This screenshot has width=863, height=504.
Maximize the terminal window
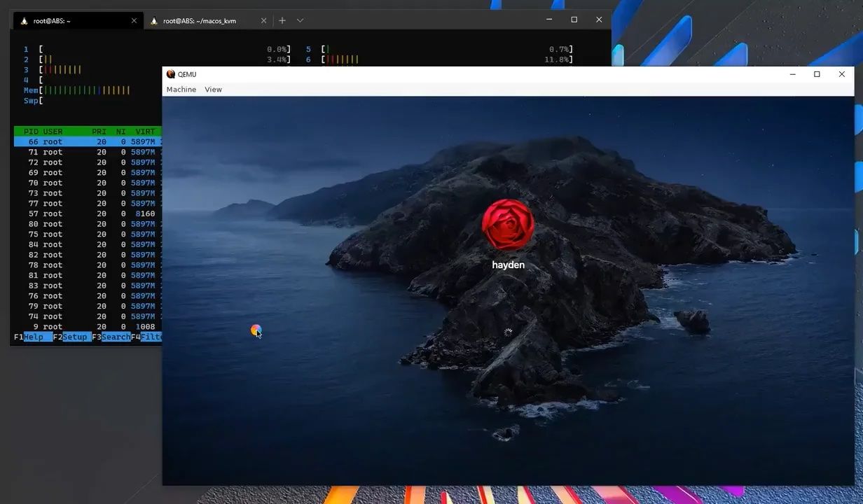574,20
